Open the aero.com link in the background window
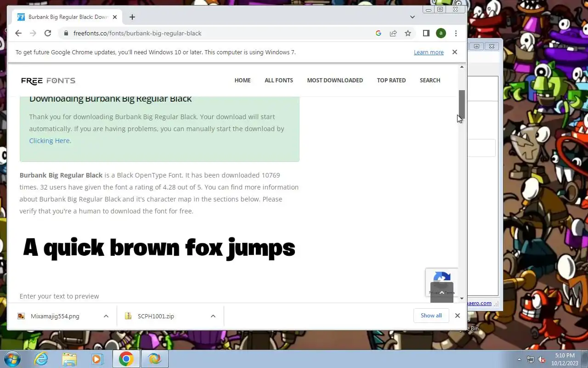Image resolution: width=588 pixels, height=368 pixels. [x=480, y=303]
